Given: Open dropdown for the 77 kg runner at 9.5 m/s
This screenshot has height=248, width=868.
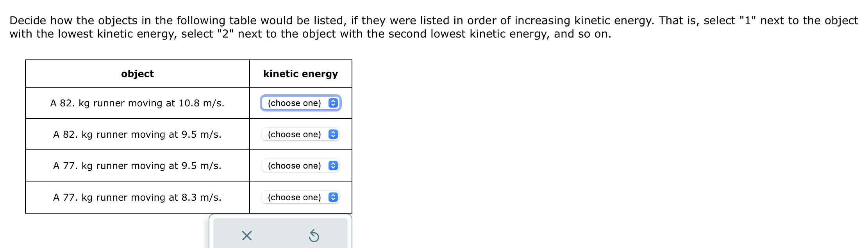Looking at the screenshot, I should (x=299, y=166).
